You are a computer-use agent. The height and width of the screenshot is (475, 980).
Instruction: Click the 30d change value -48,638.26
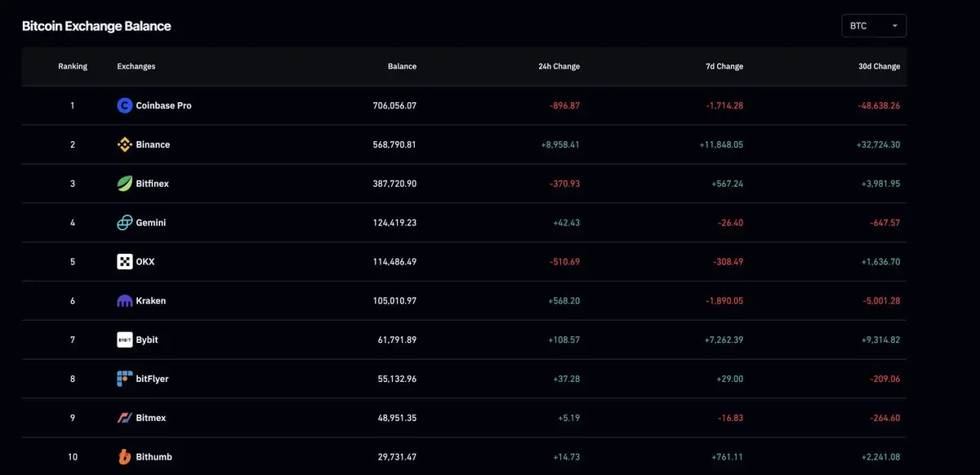coord(880,105)
